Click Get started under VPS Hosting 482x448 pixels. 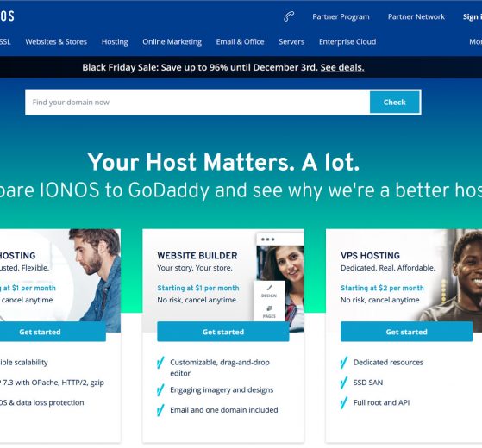[x=406, y=332]
